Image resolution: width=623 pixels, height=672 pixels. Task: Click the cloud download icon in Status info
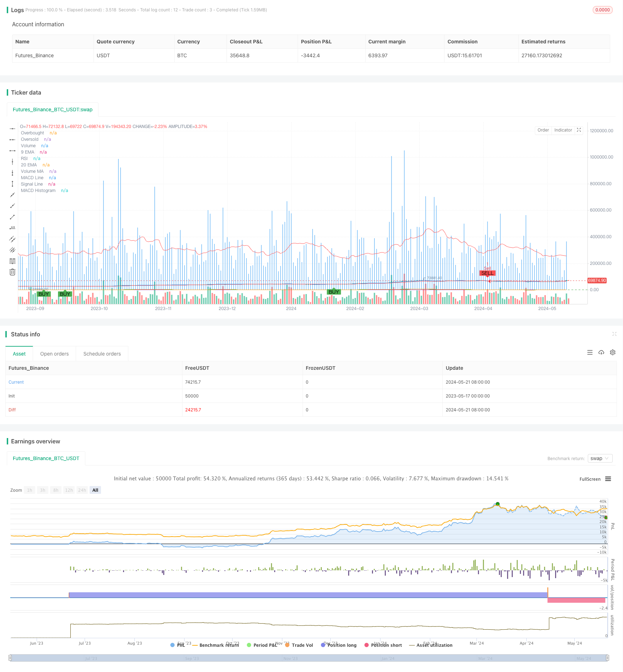(601, 352)
